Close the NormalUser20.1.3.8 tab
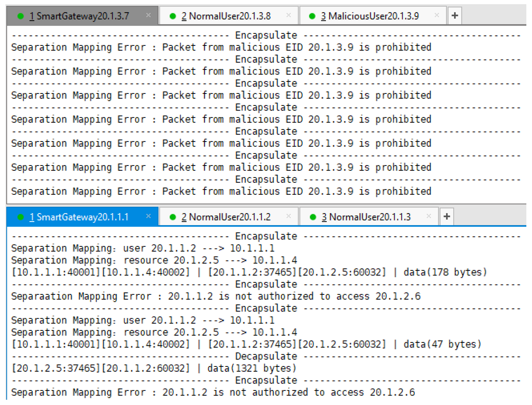532x405 pixels. 288,15
